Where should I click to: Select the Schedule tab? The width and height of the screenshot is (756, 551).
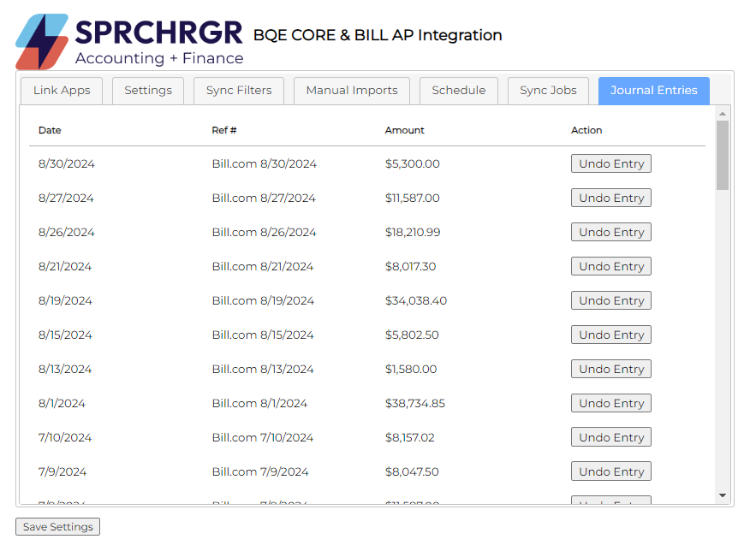(x=458, y=91)
